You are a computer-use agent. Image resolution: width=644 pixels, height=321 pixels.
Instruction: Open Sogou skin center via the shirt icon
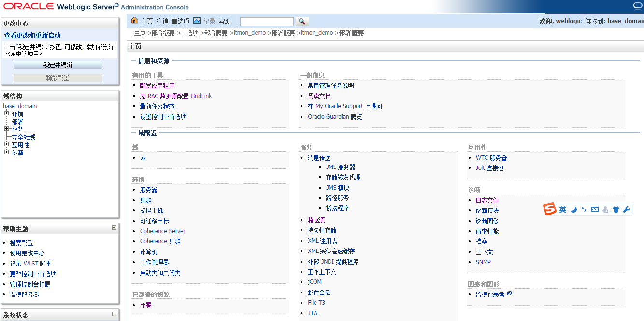point(616,210)
